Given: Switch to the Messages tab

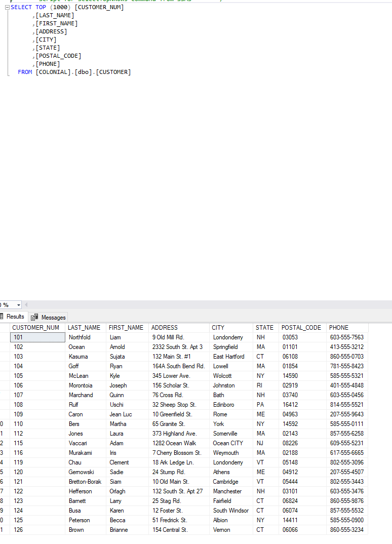Looking at the screenshot, I should coord(48,318).
